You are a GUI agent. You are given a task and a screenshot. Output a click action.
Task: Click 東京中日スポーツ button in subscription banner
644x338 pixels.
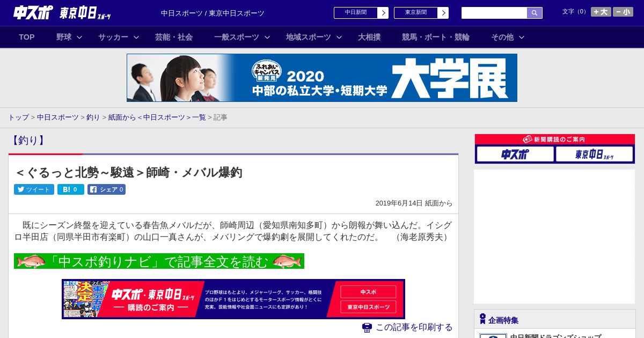tap(368, 307)
